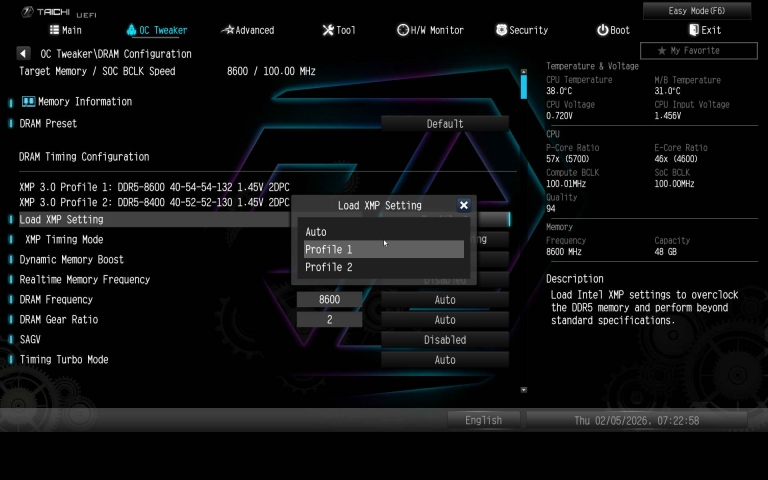This screenshot has width=768, height=480.
Task: Click the DRAM Frequency 8600 value field
Action: coord(329,300)
